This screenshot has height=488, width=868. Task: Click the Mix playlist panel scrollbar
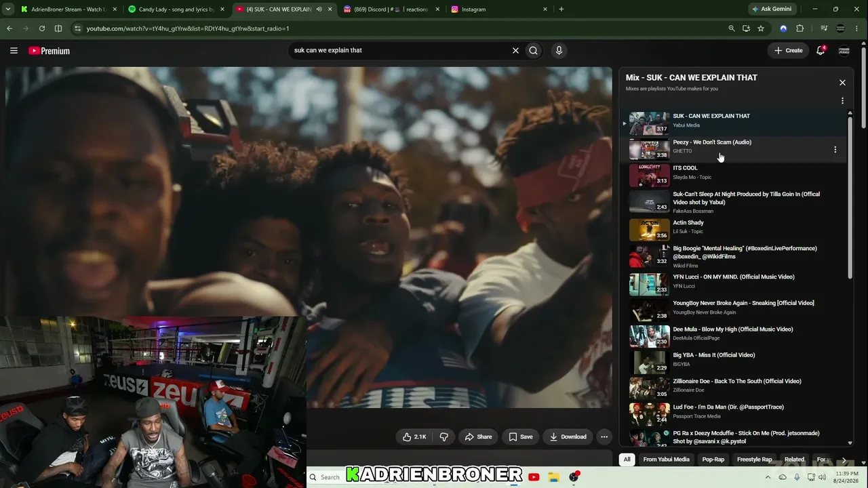coord(850,197)
